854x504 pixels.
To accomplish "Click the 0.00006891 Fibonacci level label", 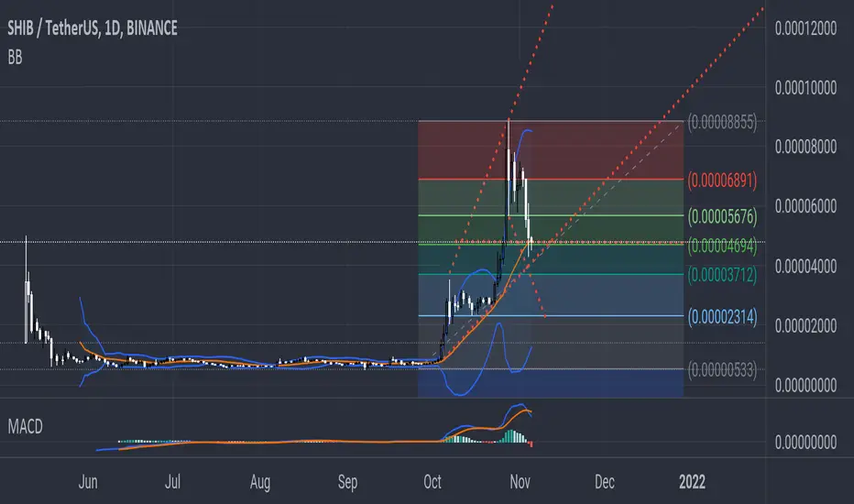I will 722,181.
